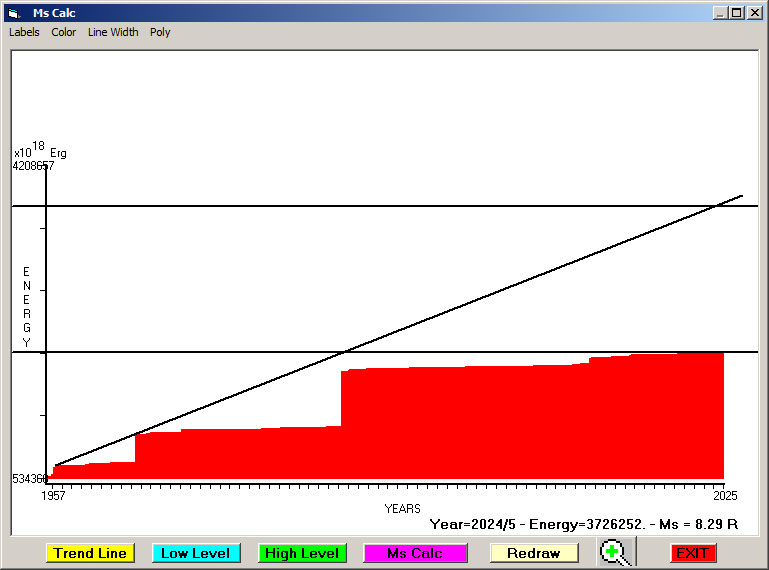Open the Line Width menu
769x570 pixels.
pyautogui.click(x=113, y=32)
